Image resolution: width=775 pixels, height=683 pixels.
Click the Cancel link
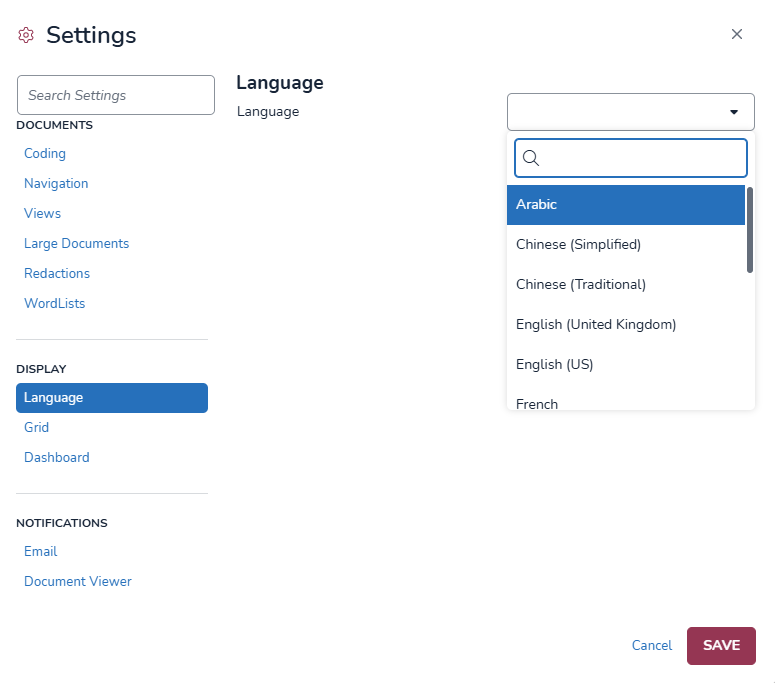click(x=652, y=645)
